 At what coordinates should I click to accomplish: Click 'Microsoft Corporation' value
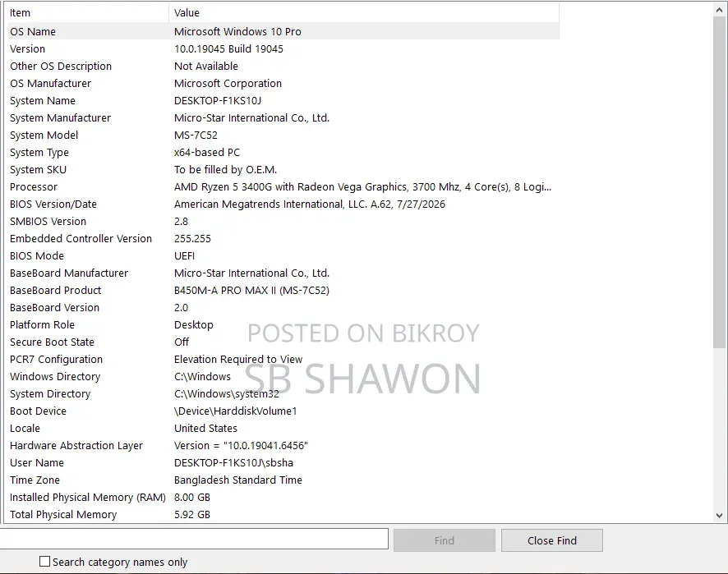228,83
